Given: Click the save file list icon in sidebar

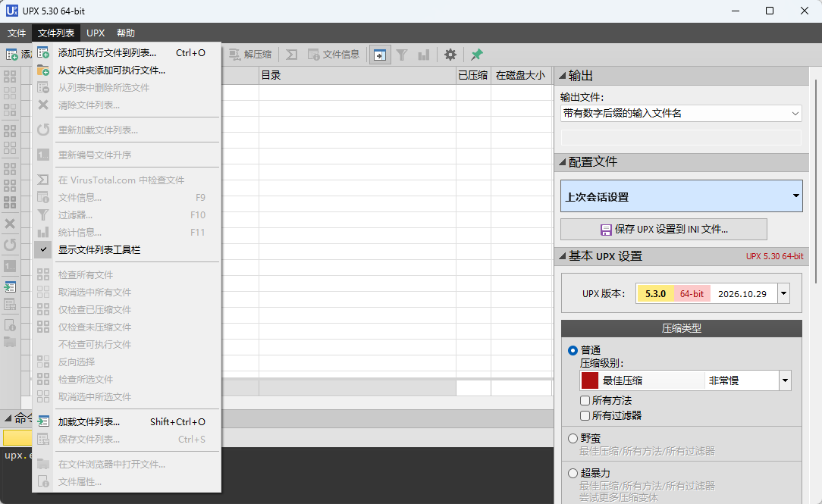Looking at the screenshot, I should (10, 305).
